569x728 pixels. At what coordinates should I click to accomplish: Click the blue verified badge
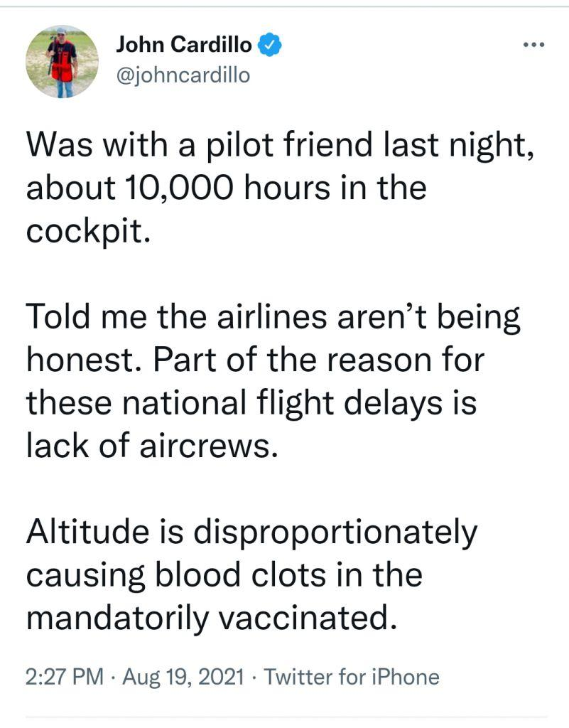click(271, 45)
